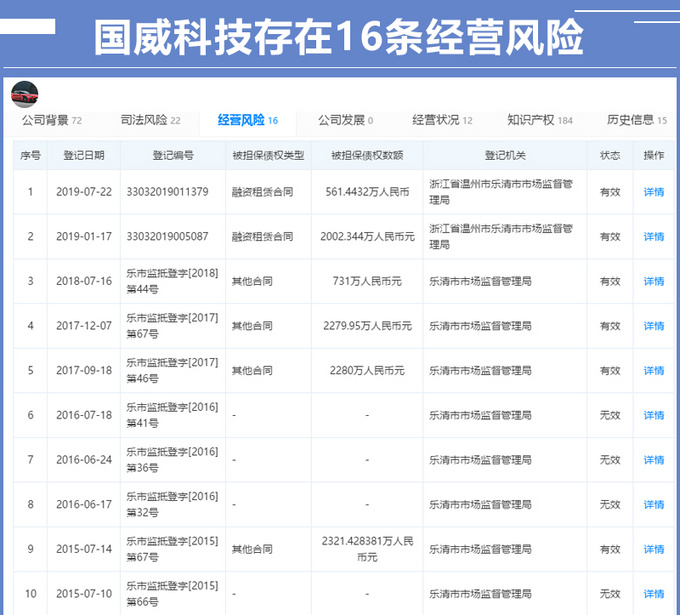The height and width of the screenshot is (615, 680).
Task: Select the 经营风险 tab
Action: click(x=242, y=120)
